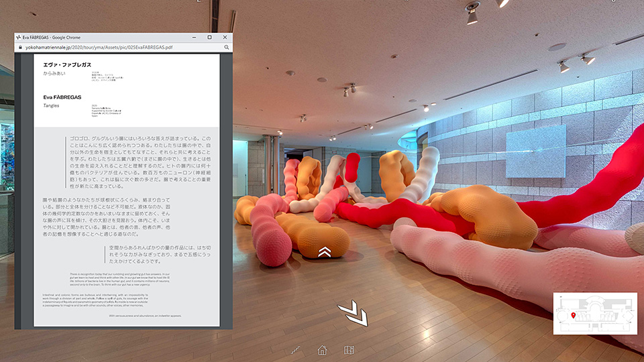Click the PDF URL in the address bar
This screenshot has width=644, height=362.
point(99,47)
